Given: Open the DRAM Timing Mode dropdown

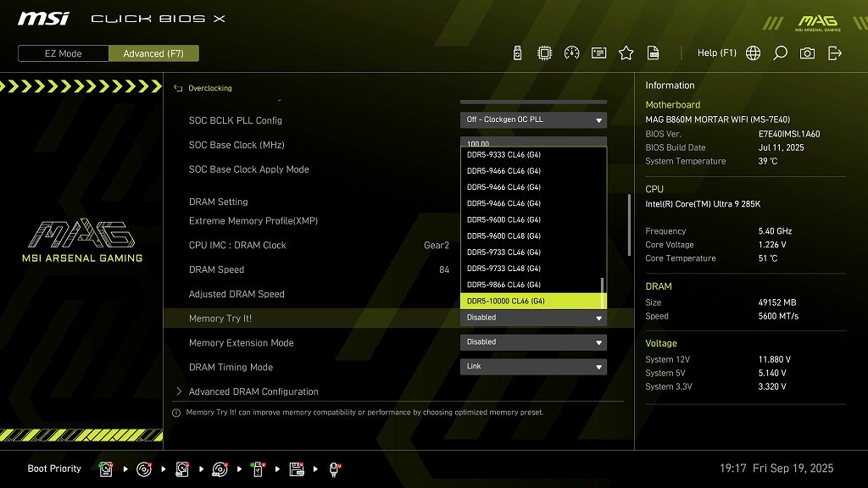Looking at the screenshot, I should click(x=533, y=367).
